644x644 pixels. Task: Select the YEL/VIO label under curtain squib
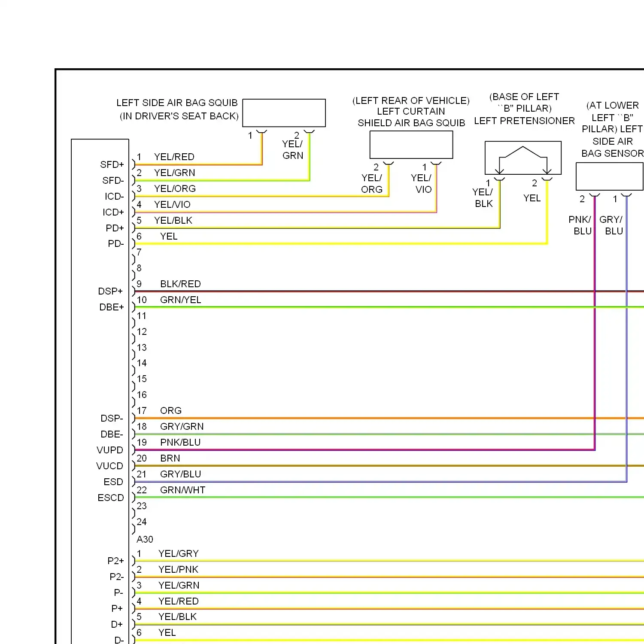pos(421,184)
